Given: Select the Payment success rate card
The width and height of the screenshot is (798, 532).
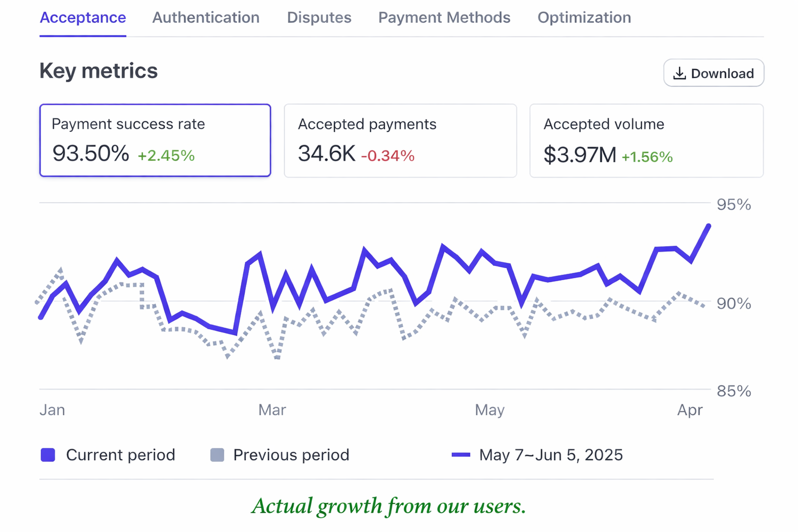Looking at the screenshot, I should (155, 140).
